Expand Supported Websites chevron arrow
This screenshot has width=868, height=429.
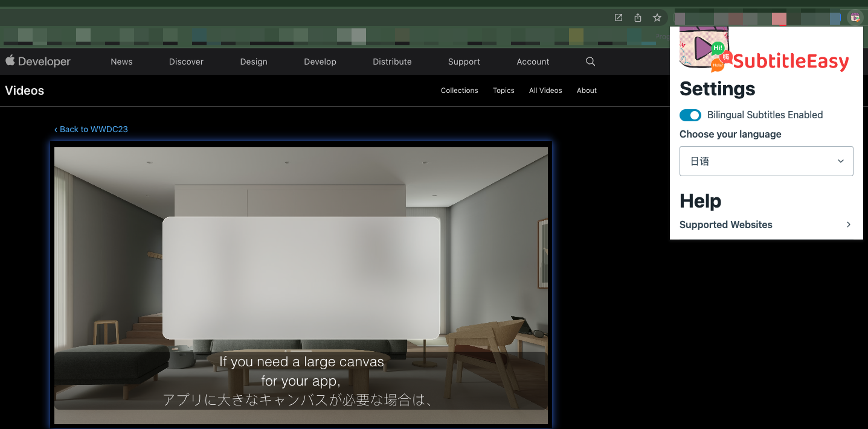click(x=848, y=224)
